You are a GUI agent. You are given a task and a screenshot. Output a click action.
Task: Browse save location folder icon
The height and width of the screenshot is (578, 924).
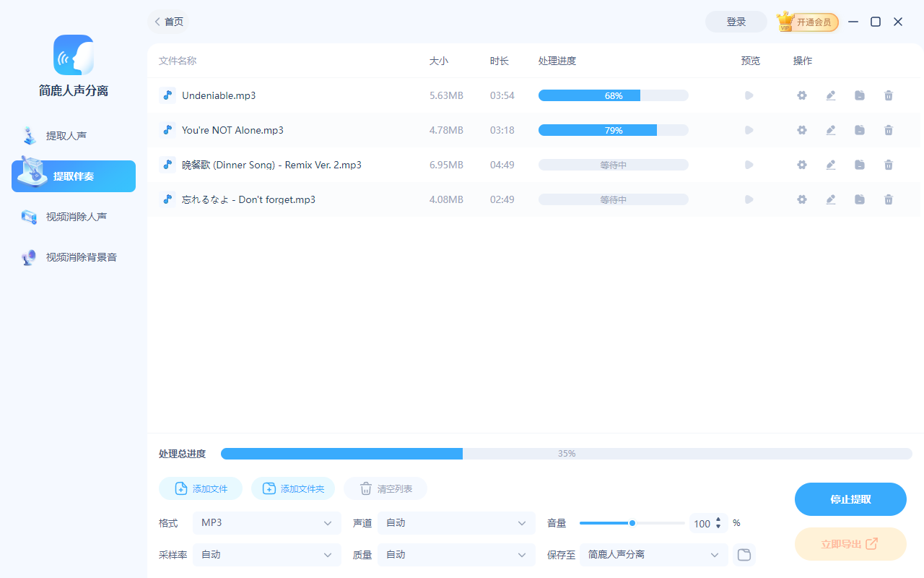point(744,555)
